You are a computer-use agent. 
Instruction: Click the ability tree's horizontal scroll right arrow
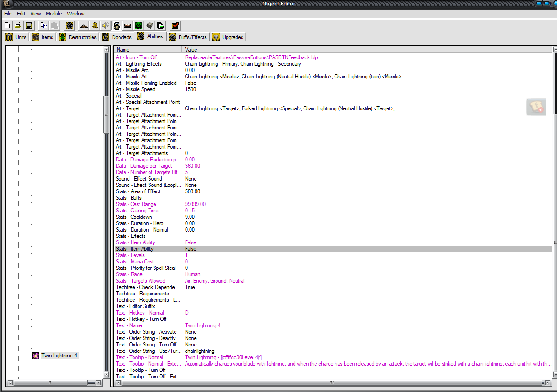tap(98, 382)
